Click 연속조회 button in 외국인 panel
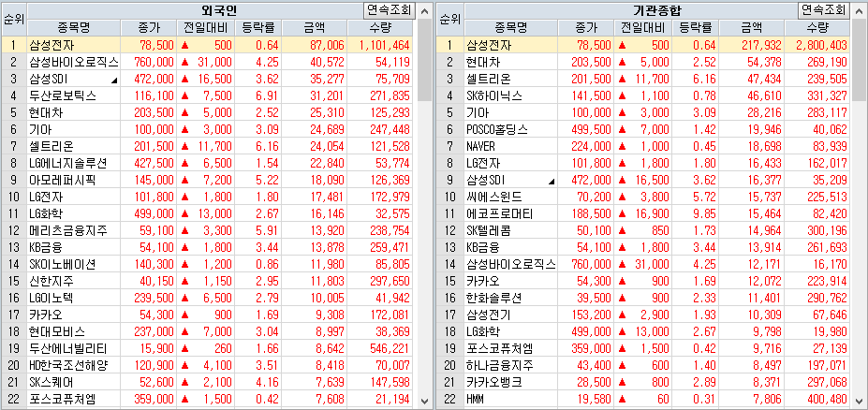Screen dimensions: 868x410 tap(389, 10)
